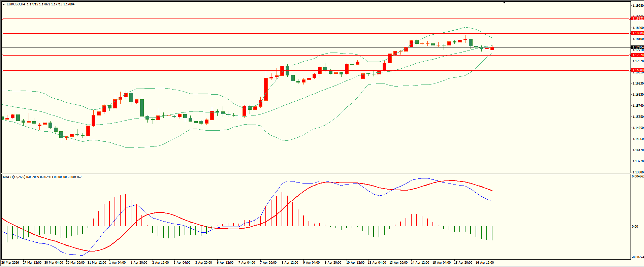This screenshot has height=267, width=644.
Task: Click the rightmost green MACD histogram bar
Action: (x=492, y=233)
